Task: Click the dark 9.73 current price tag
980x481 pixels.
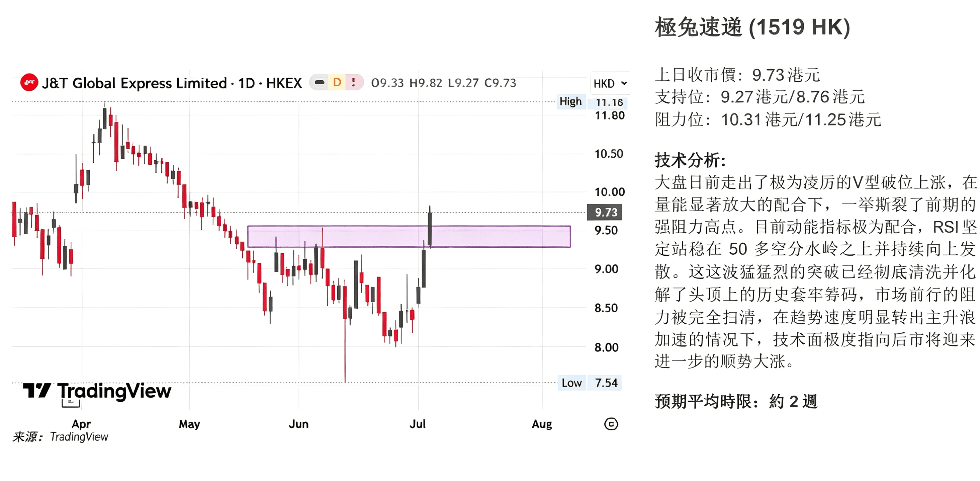Action: click(x=605, y=212)
